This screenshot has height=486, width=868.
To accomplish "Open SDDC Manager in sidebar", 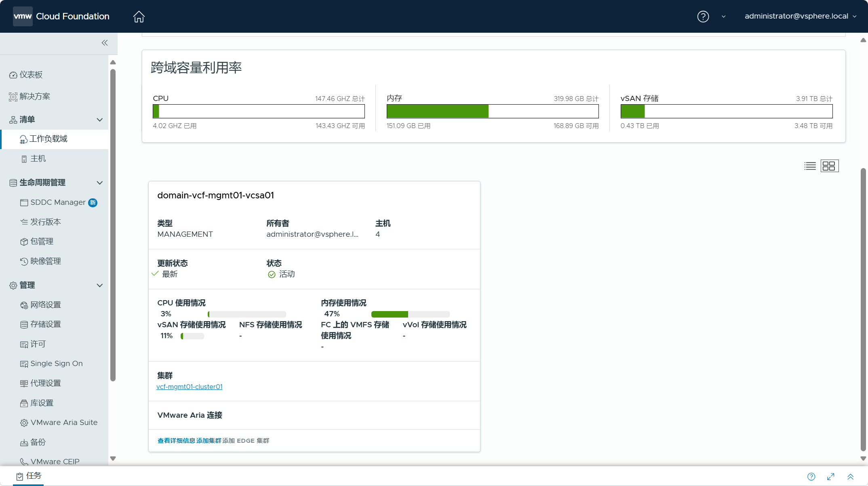I will (58, 202).
